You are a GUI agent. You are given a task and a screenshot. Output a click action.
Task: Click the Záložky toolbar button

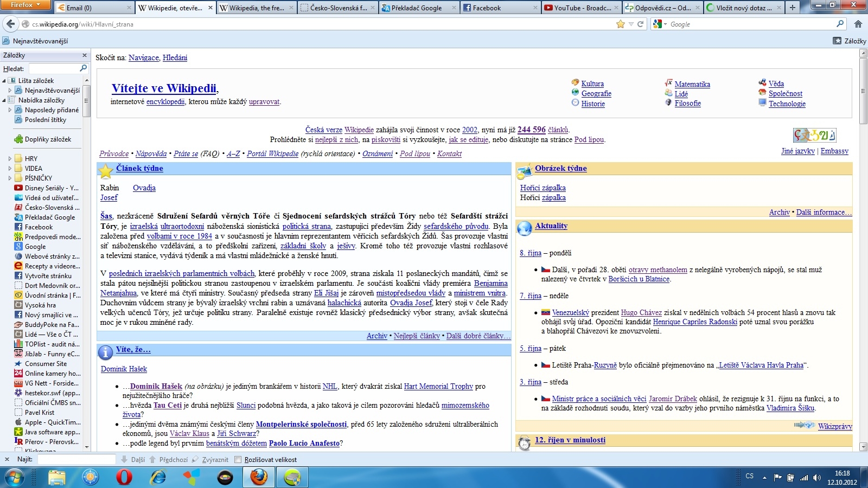[x=850, y=41]
